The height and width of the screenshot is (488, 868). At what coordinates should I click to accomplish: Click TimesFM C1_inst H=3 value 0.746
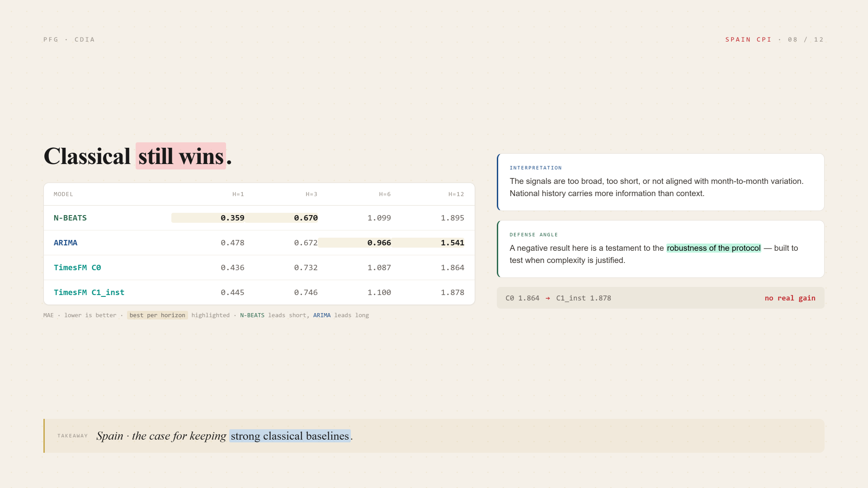306,292
